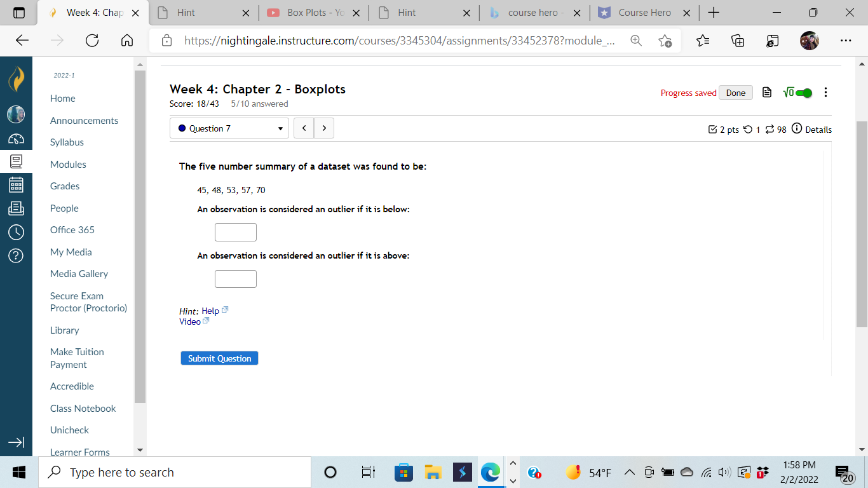Open the Windows Start menu
The width and height of the screenshot is (868, 488).
[19, 472]
